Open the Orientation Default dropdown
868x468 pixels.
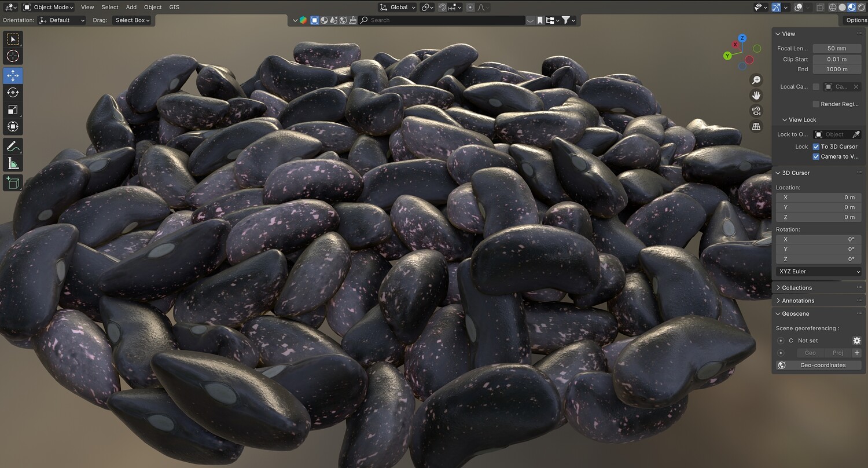point(62,20)
